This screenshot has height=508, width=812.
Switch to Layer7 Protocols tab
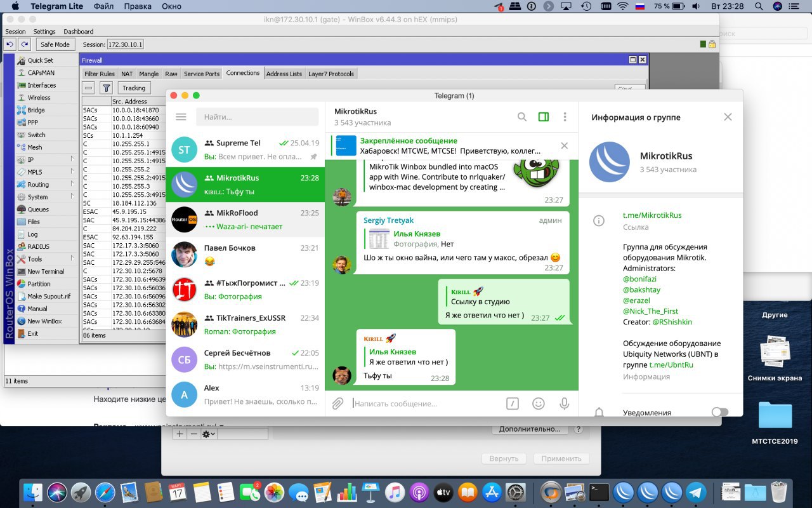331,74
